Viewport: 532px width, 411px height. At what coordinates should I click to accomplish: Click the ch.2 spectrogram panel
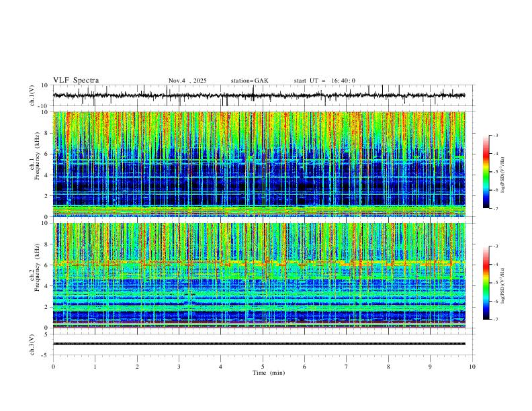[259, 275]
